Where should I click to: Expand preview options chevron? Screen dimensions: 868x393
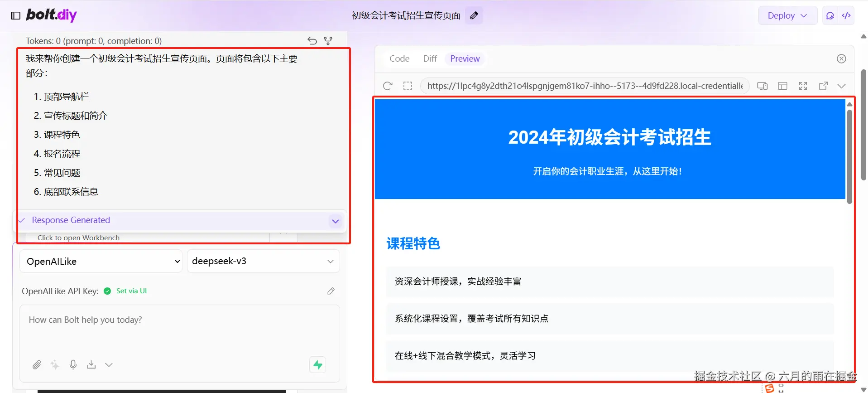coord(842,86)
